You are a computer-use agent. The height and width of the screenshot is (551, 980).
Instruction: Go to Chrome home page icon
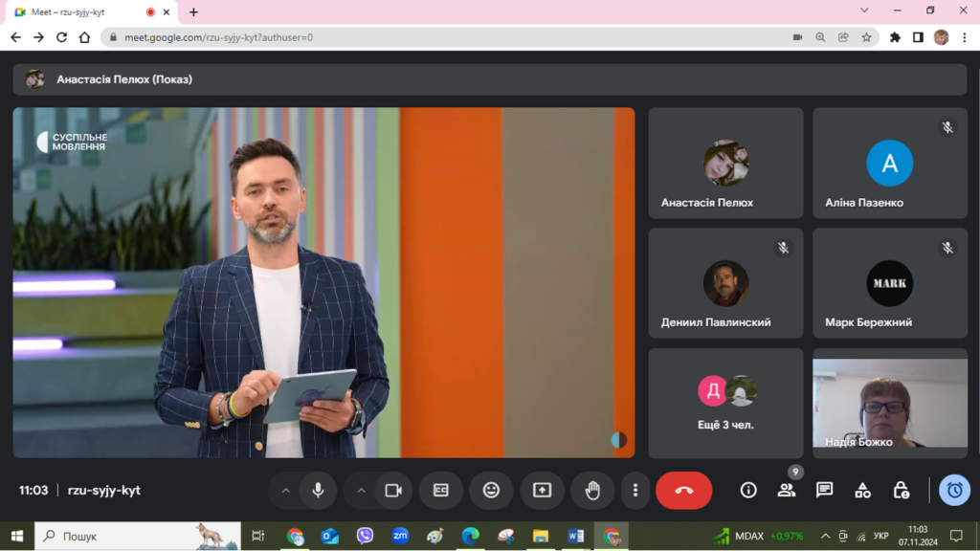point(84,37)
